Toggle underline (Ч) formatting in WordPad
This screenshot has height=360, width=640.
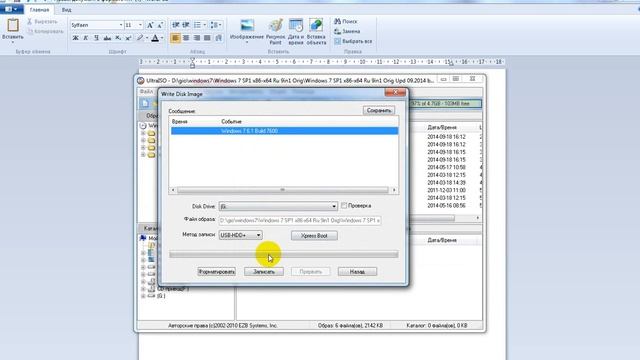pyautogui.click(x=96, y=38)
